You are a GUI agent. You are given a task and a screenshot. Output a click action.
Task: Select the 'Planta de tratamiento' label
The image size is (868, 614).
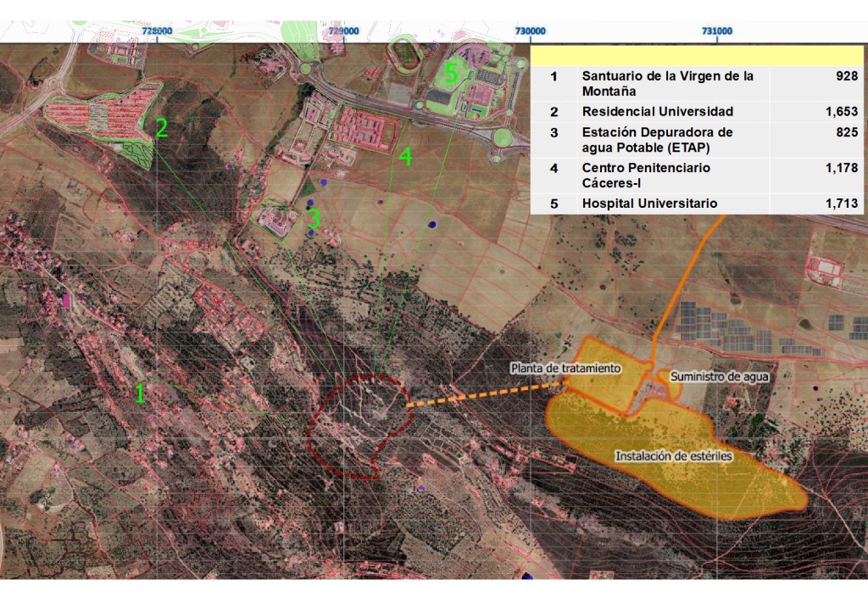click(x=565, y=368)
